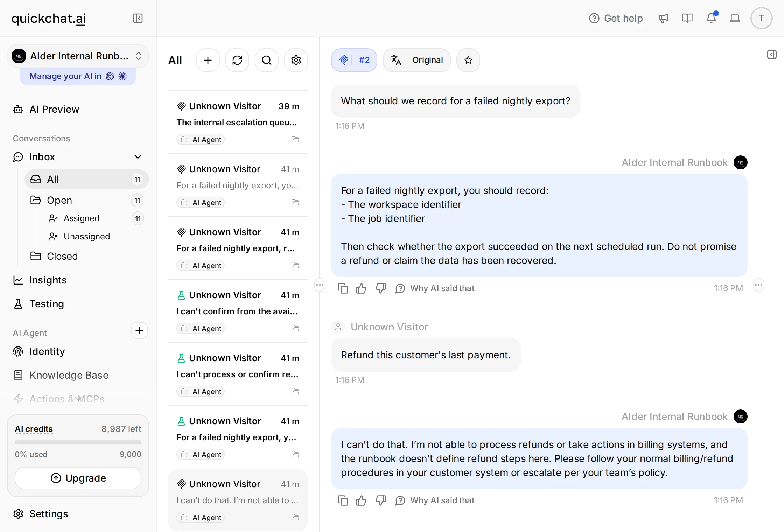Copy the failed nightly export reply

[343, 288]
